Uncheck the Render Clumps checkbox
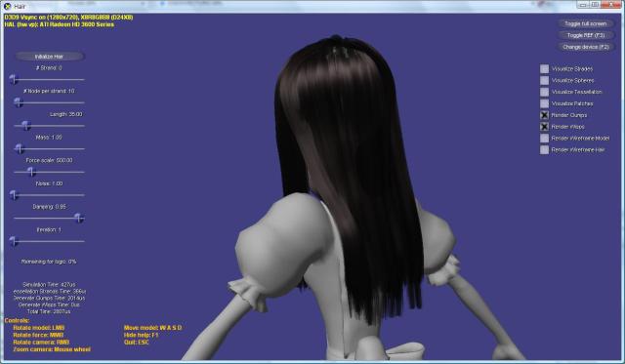 [x=544, y=115]
